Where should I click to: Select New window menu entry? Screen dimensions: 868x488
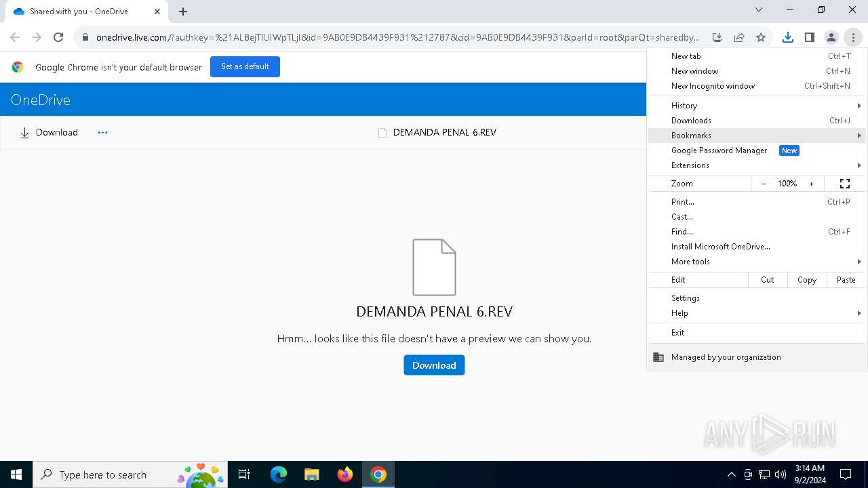tap(757, 71)
